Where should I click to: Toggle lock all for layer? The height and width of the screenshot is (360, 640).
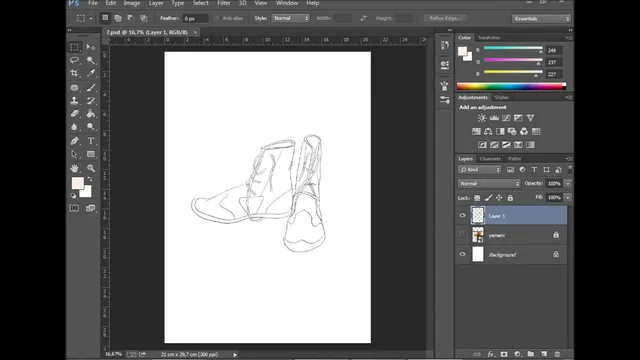(x=510, y=198)
